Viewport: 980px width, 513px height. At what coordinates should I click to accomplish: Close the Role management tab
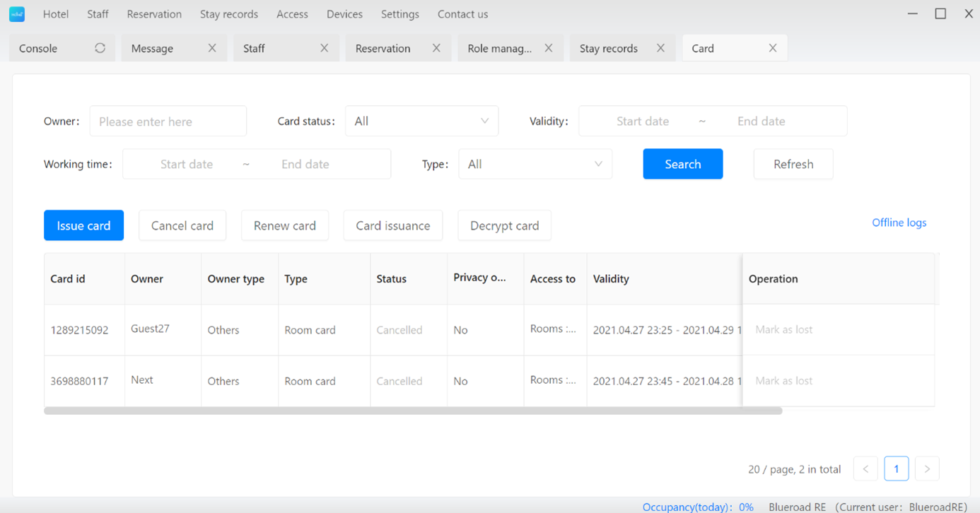pos(549,48)
